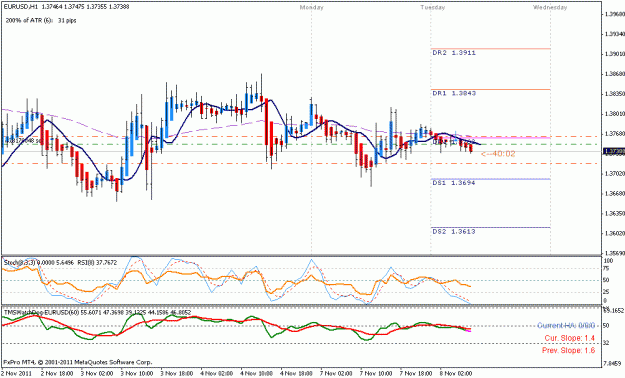Viewport: 625px width, 378px height.
Task: Click the '4 Nov 02:00' time axis label
Action: coord(216,374)
